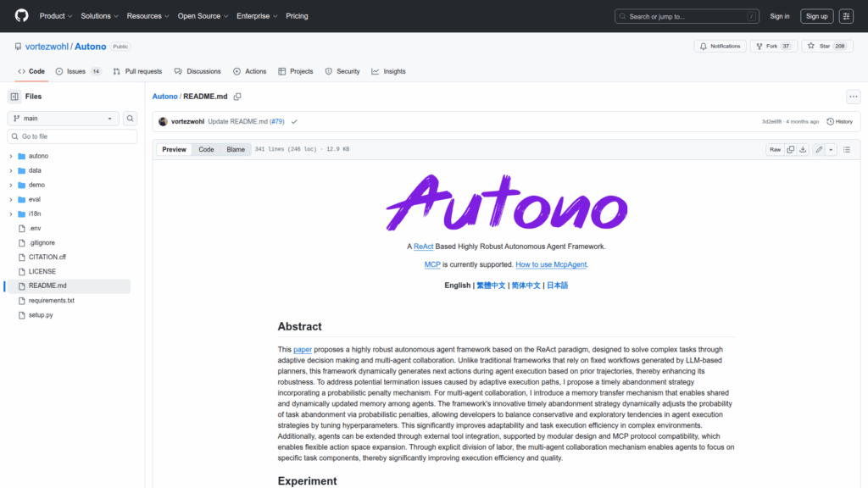Open the Enterprise menu
This screenshot has width=868, height=488.
click(257, 16)
